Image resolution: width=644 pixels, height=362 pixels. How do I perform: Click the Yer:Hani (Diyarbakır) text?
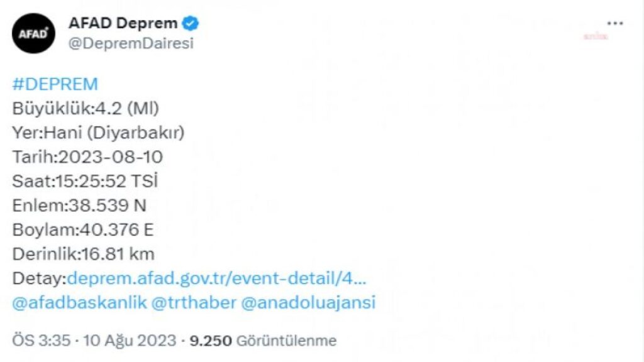click(x=99, y=133)
